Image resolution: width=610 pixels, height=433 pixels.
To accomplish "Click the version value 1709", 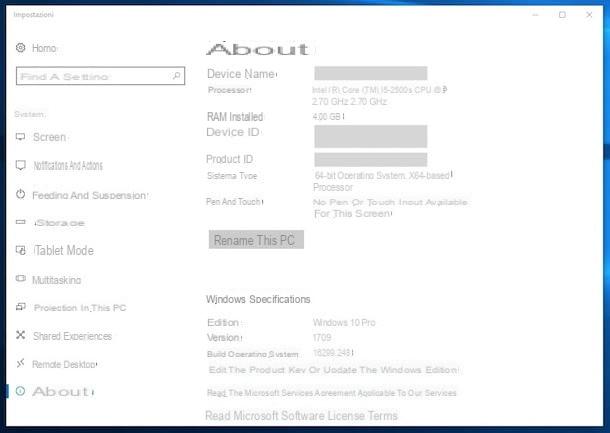I will pos(322,337).
